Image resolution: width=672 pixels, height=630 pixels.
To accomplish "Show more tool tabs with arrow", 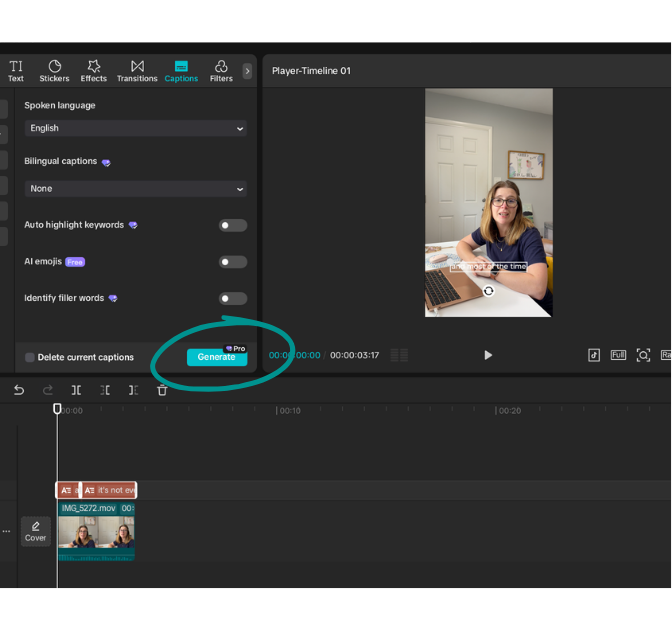I will 247,71.
